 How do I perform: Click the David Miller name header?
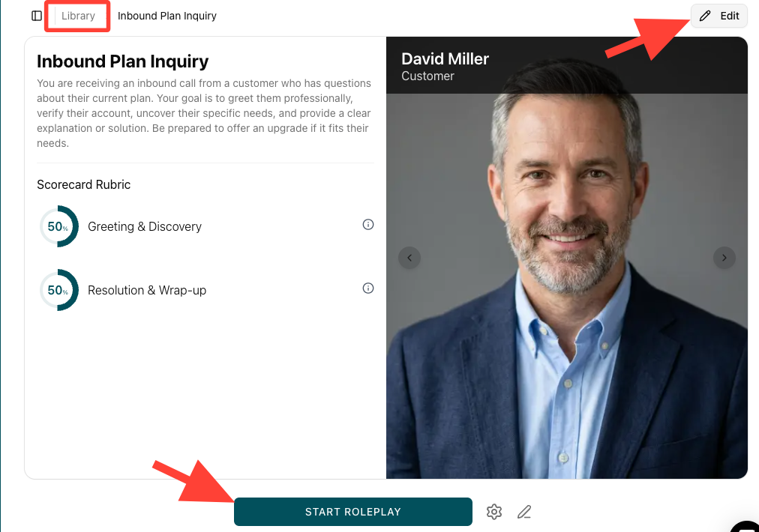pyautogui.click(x=445, y=59)
